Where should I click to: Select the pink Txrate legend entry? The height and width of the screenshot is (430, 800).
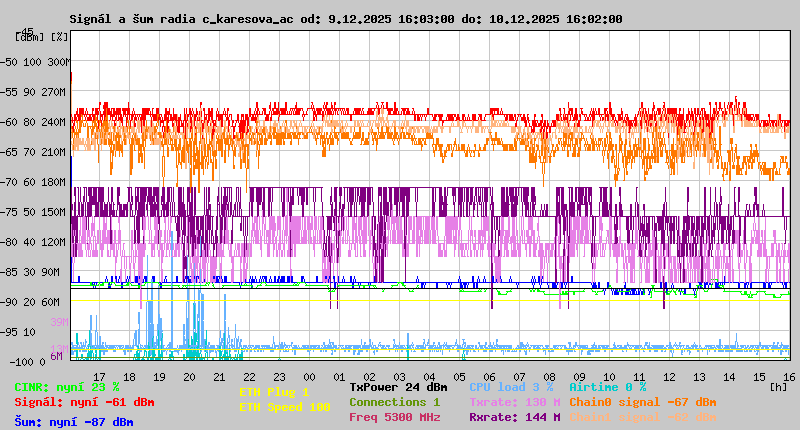pos(514,402)
